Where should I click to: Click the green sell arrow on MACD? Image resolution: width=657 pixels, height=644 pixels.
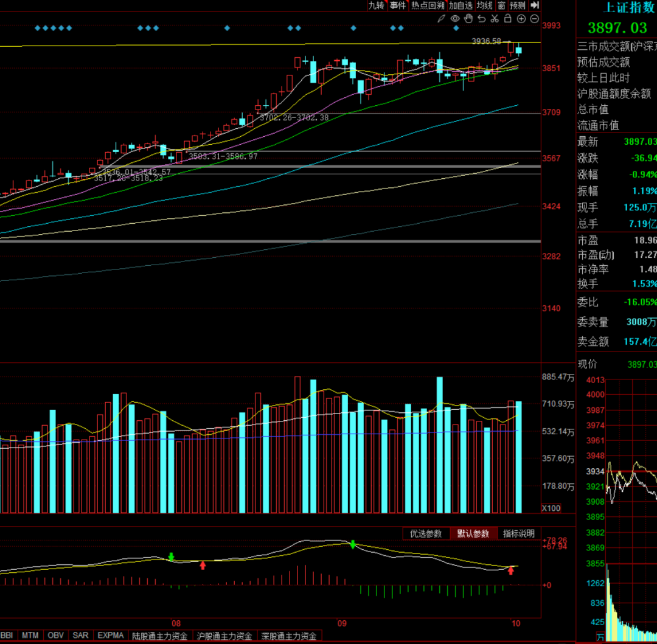click(353, 544)
